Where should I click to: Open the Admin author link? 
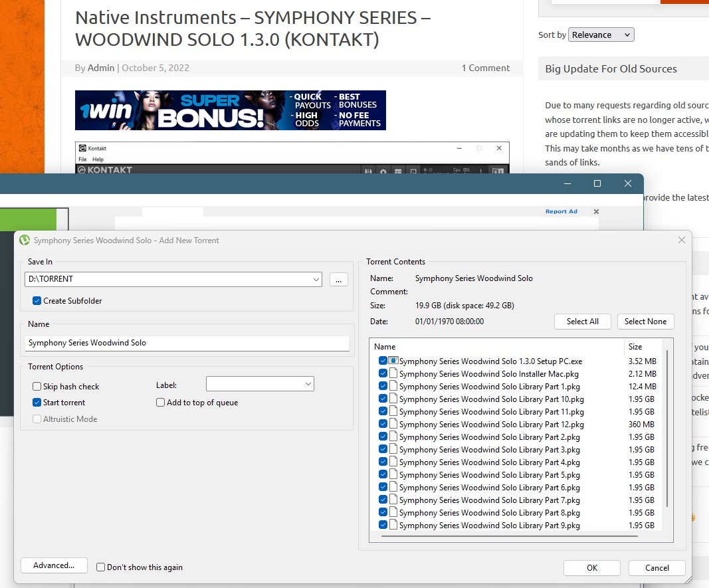(x=101, y=68)
